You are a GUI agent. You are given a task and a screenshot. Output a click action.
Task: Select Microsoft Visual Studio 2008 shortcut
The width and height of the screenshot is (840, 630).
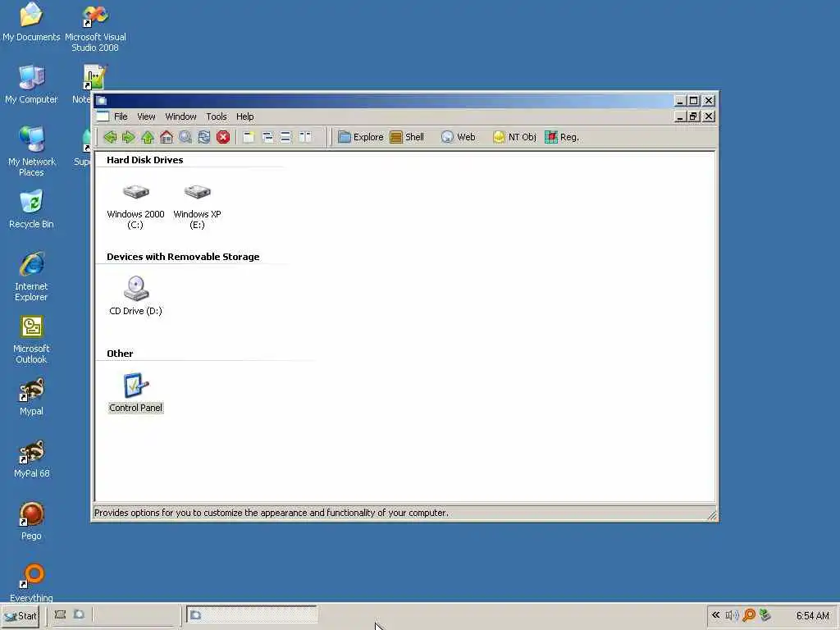[95, 29]
